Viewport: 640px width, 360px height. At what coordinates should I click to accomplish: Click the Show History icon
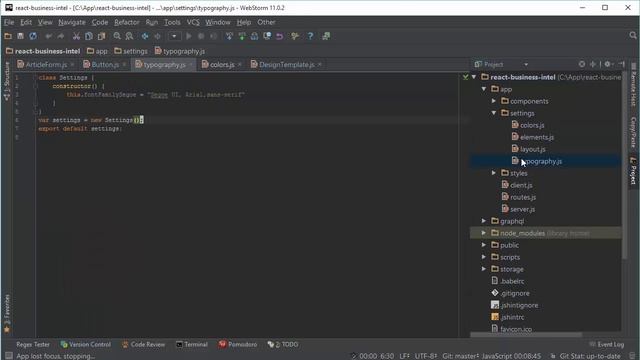(267, 36)
